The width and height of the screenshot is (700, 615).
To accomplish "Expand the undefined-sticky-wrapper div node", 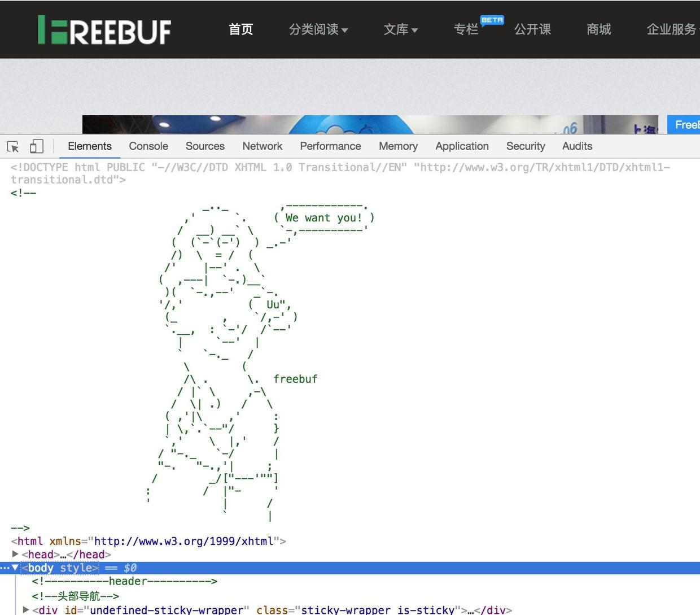I will point(26,609).
